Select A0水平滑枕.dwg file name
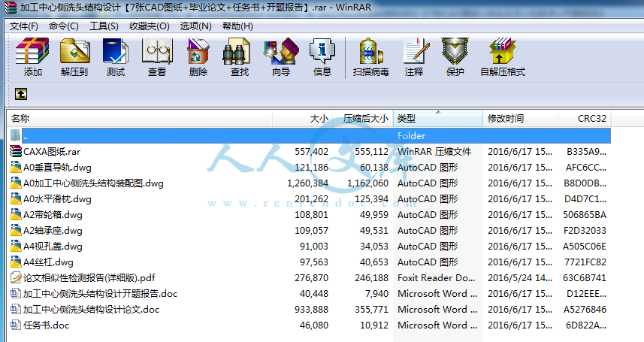The height and width of the screenshot is (342, 644). 57,199
